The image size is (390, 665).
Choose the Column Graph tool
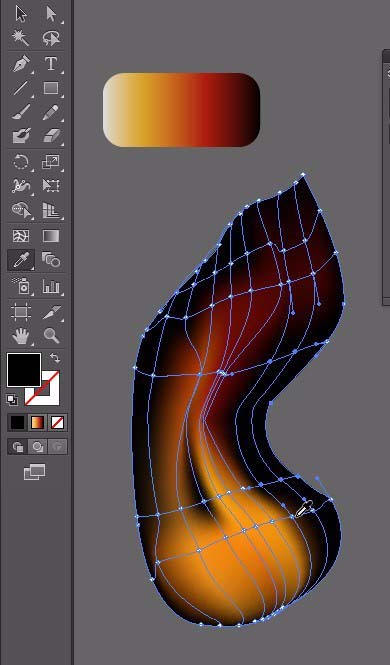pyautogui.click(x=51, y=286)
